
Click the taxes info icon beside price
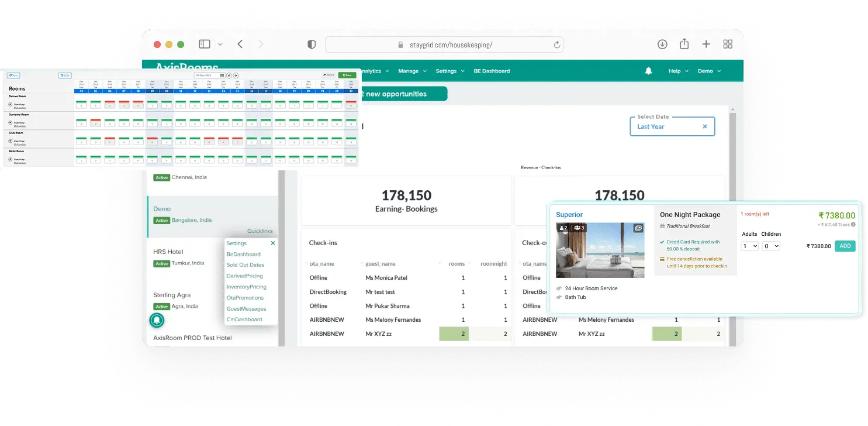coord(853,225)
